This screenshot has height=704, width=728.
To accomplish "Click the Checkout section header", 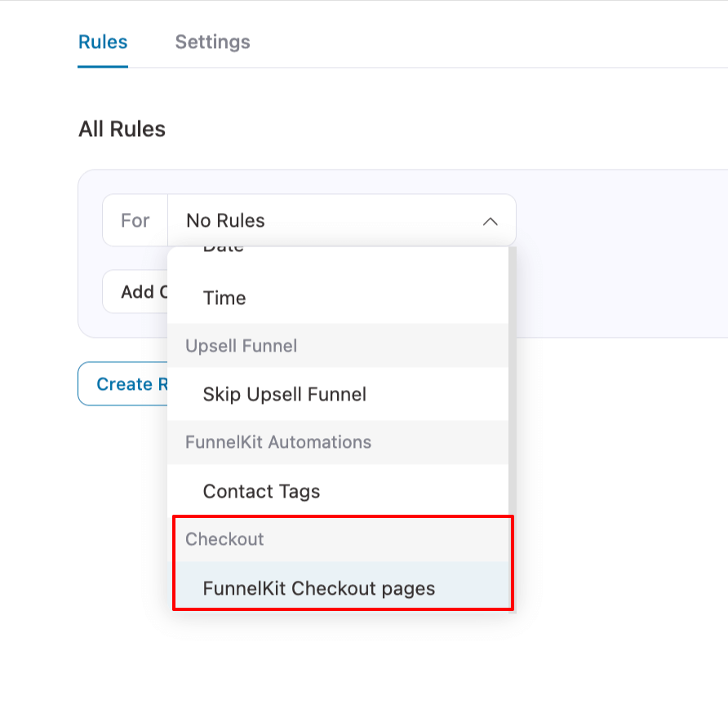I will (224, 539).
